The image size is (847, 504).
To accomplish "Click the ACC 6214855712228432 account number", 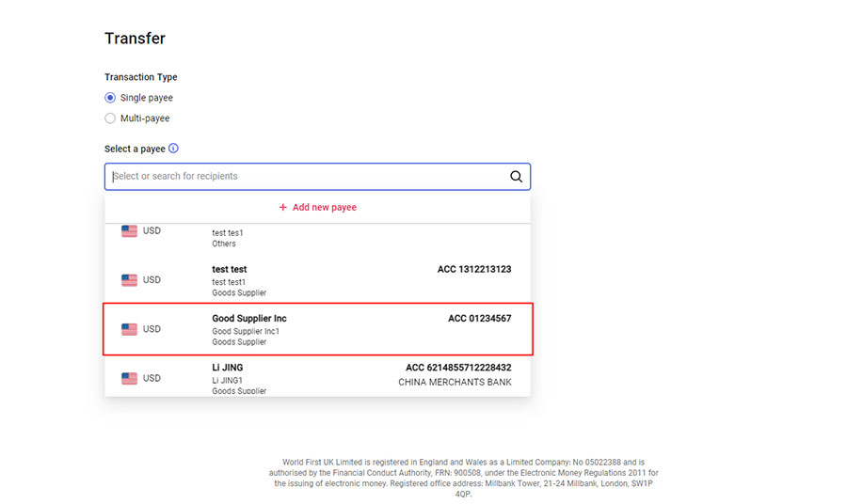I will tap(458, 368).
